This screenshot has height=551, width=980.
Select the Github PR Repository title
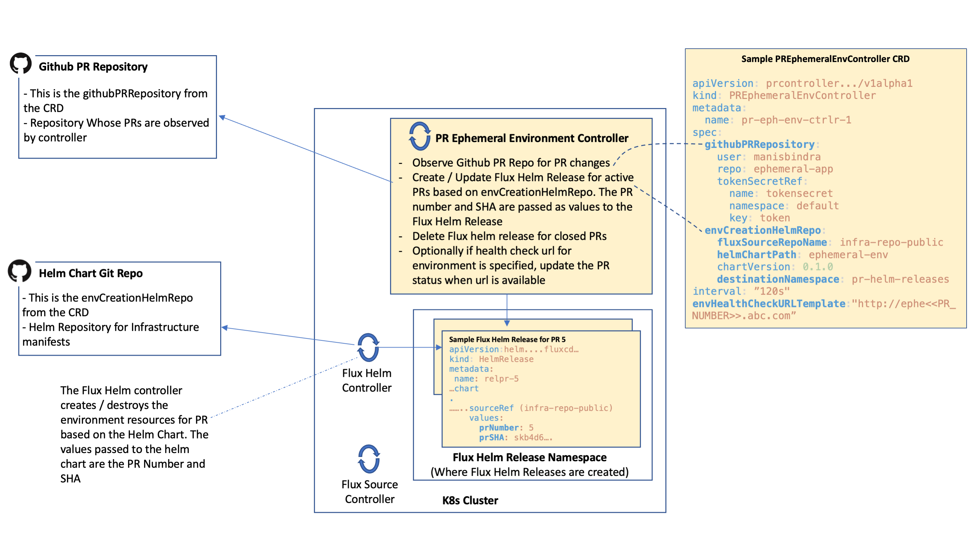[93, 67]
